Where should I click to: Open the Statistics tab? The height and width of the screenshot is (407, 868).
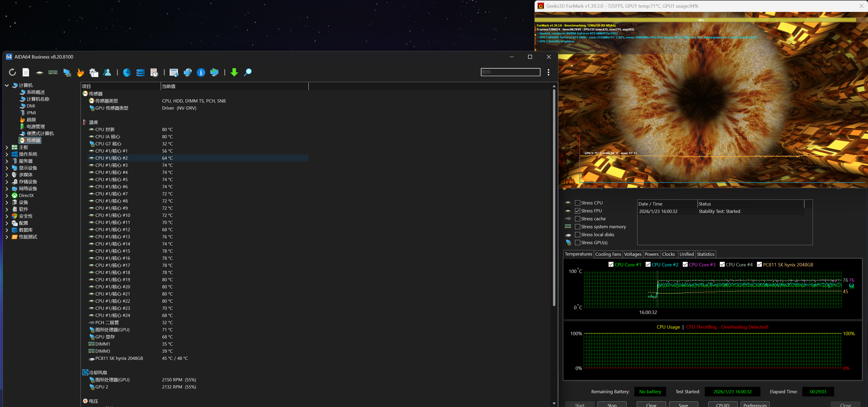705,254
